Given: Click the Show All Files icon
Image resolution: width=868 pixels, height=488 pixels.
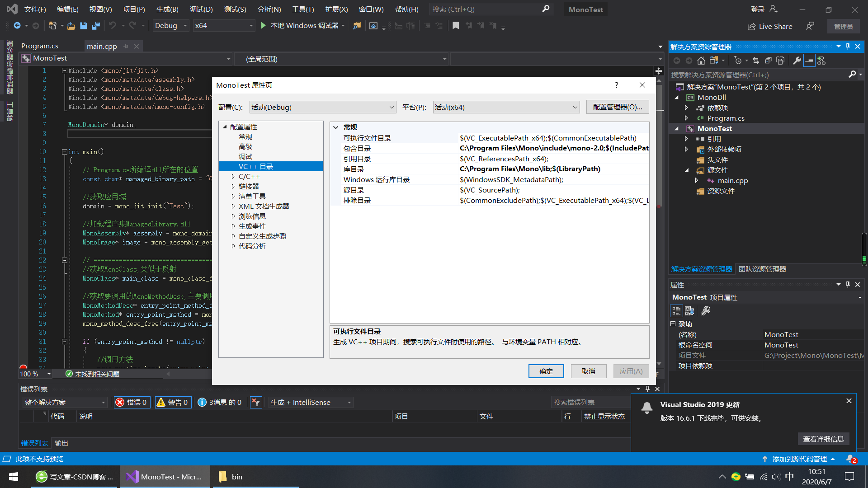Looking at the screenshot, I should (780, 61).
